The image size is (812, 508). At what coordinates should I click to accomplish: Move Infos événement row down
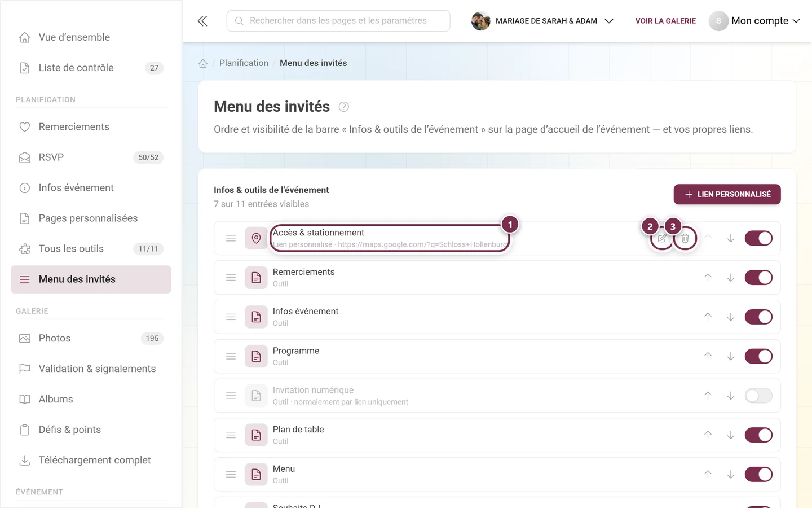[x=731, y=317]
